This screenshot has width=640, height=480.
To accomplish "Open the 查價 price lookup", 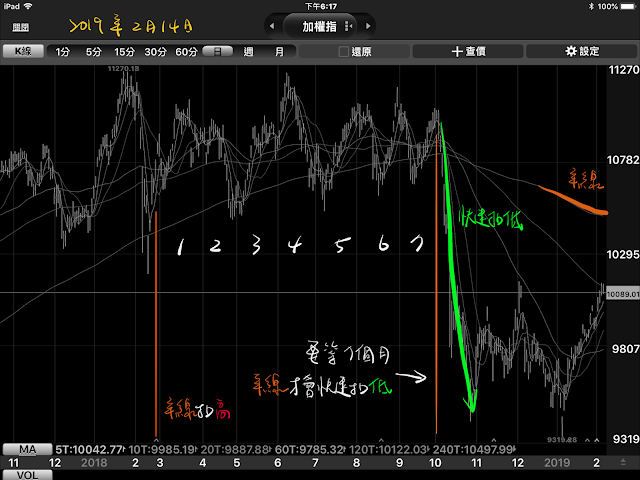I will 468,51.
